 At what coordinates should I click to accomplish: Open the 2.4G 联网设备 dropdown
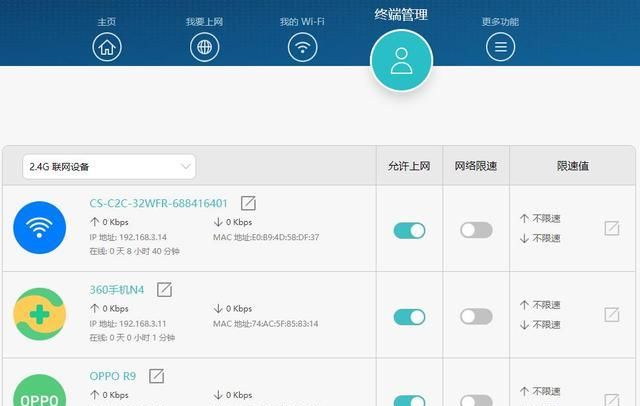109,166
